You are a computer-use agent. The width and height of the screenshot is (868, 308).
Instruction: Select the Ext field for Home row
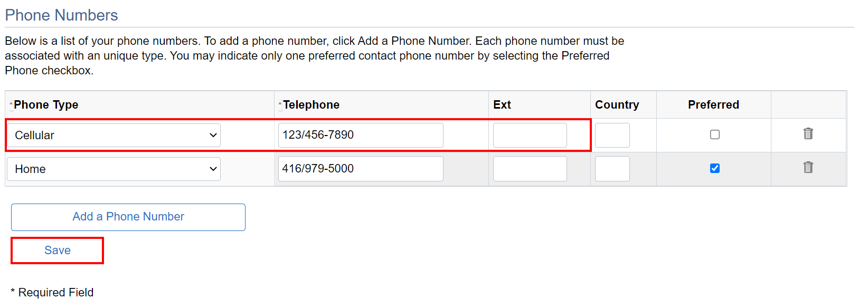(530, 169)
